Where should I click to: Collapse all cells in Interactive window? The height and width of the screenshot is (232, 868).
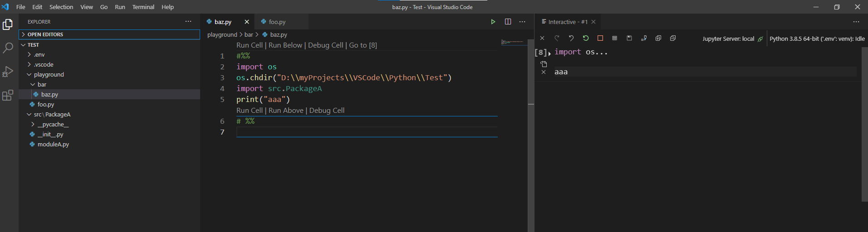tap(673, 38)
